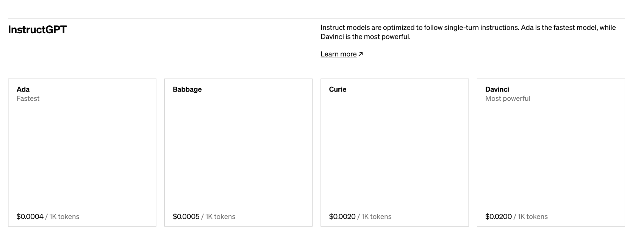
Task: Click the $0.0005 price on the Babbage card
Action: point(187,217)
